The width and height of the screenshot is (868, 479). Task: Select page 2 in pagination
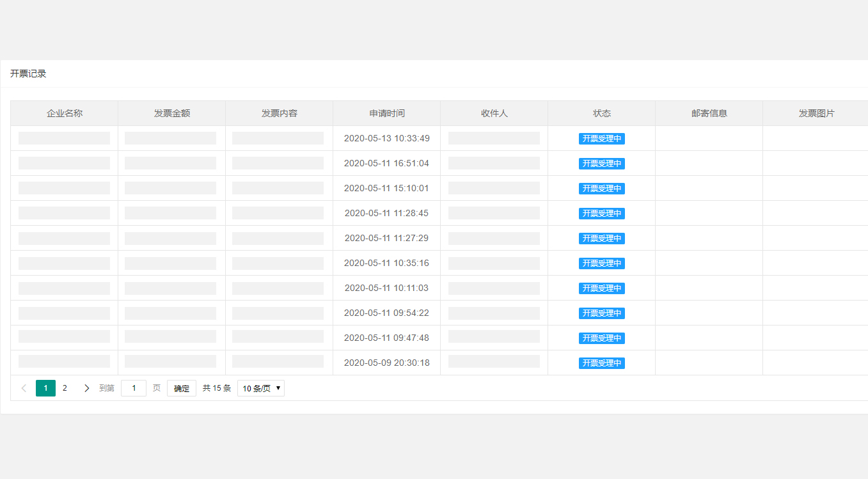(65, 388)
